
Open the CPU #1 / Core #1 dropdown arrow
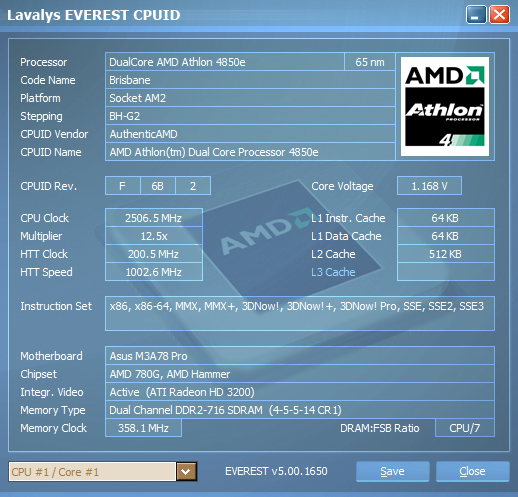186,471
